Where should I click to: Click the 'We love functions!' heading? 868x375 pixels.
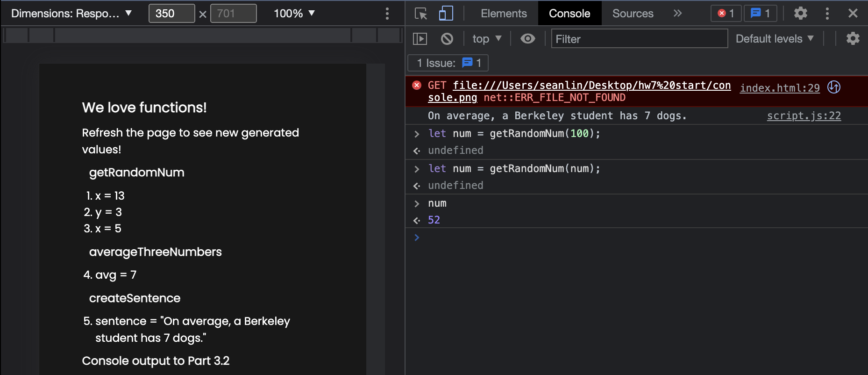coord(144,108)
